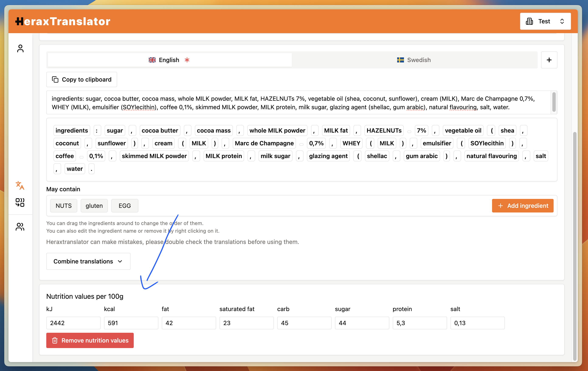Select the 'ingredients' token
Viewport: 588px width, 371px height.
pos(72,130)
